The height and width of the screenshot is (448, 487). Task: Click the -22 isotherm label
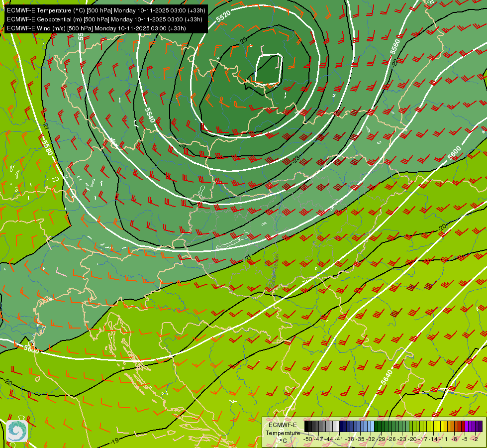point(394,63)
